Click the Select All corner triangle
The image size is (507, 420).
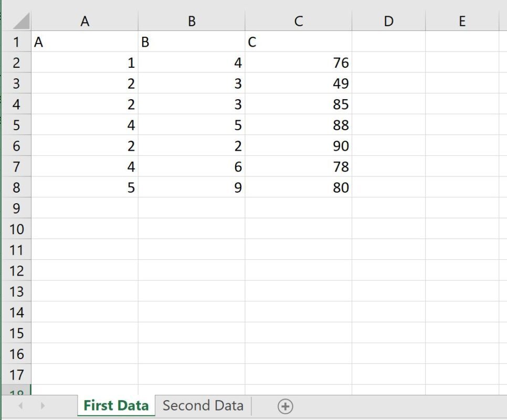click(22, 21)
